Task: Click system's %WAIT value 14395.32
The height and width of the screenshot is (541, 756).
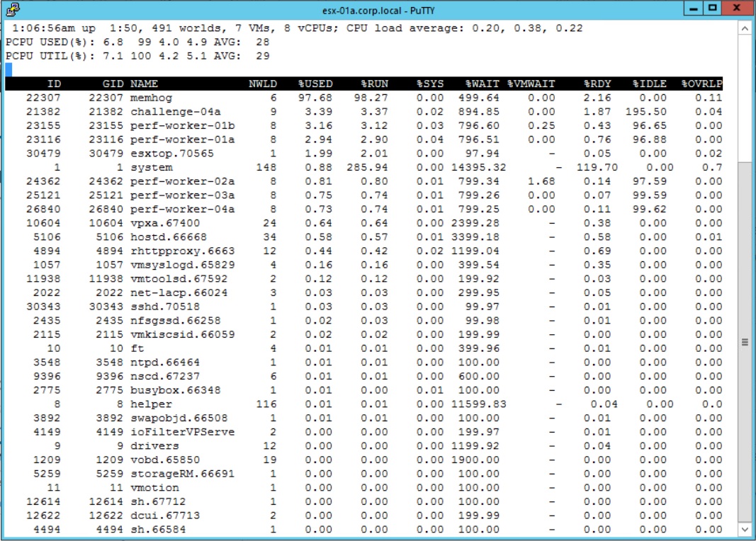Action: pyautogui.click(x=479, y=168)
